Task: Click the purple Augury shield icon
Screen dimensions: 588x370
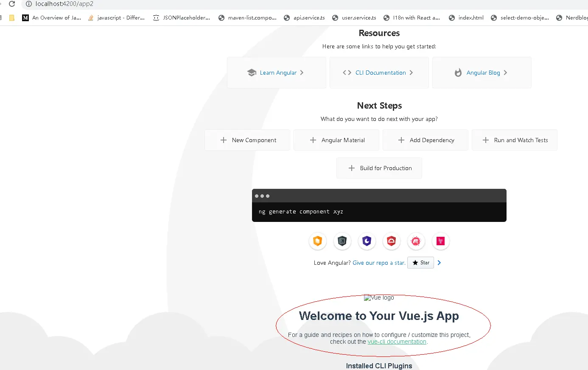Action: [x=367, y=241]
